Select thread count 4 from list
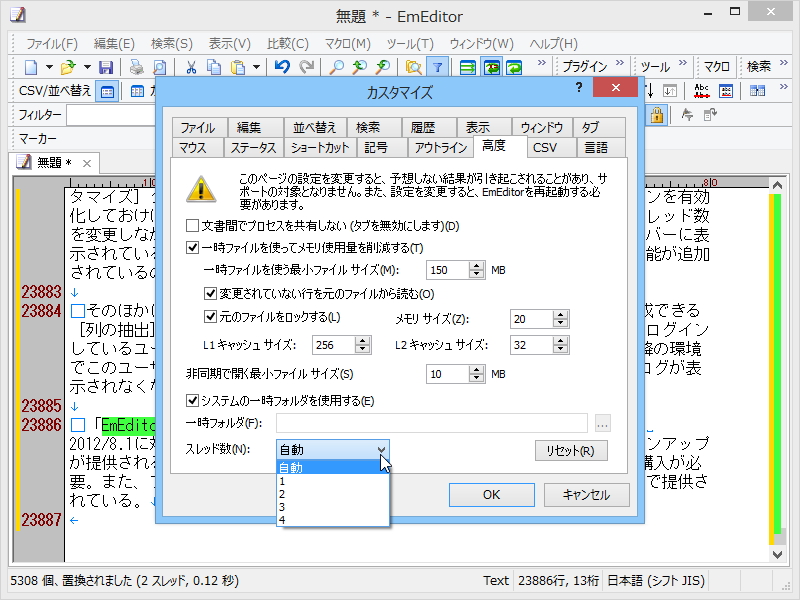 pos(333,520)
